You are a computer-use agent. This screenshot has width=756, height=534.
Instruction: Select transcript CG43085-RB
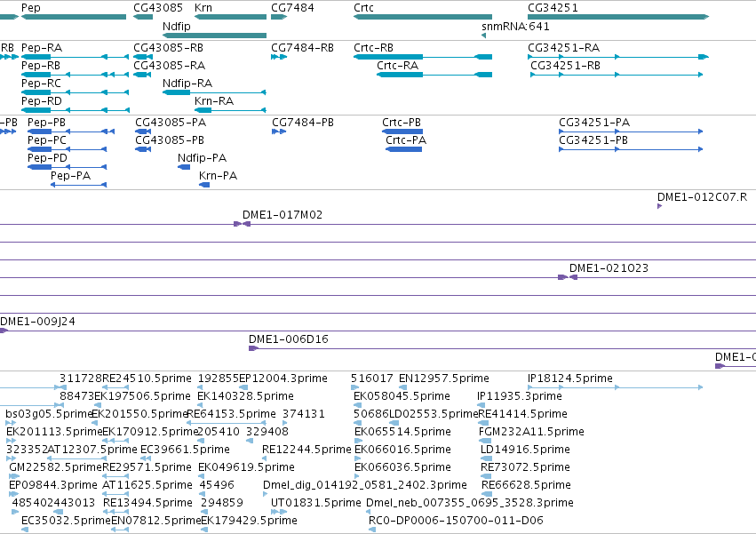pos(168,48)
